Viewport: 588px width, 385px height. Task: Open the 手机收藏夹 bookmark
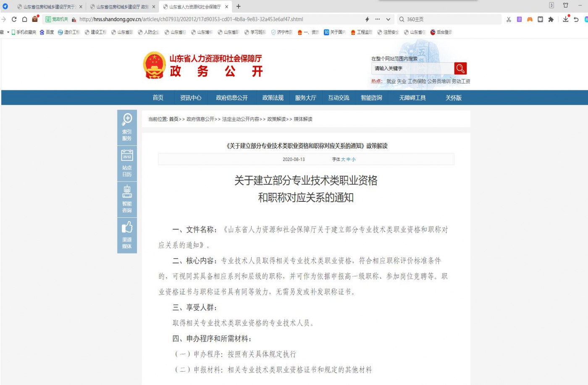(24, 32)
